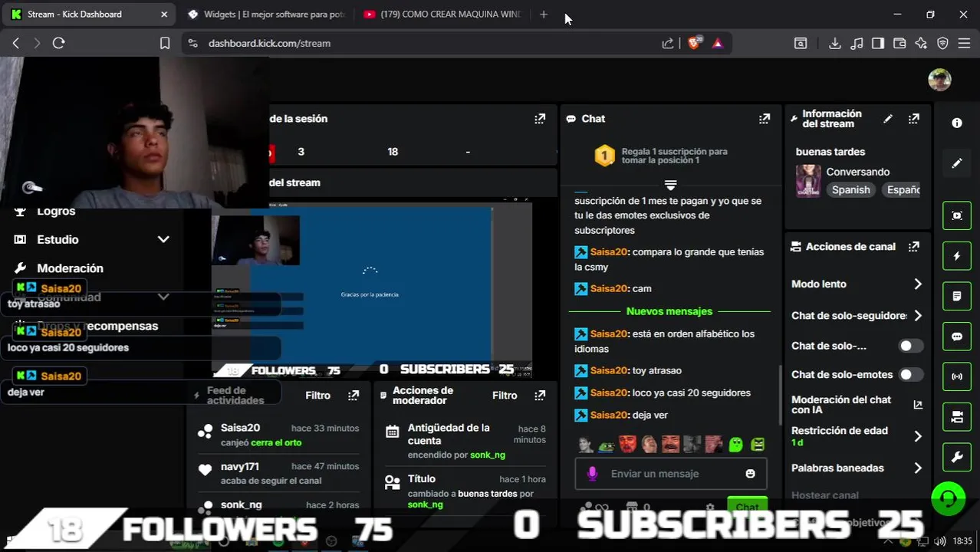Toggle the Chat de solo-... switch
This screenshot has width=980, height=552.
[910, 346]
